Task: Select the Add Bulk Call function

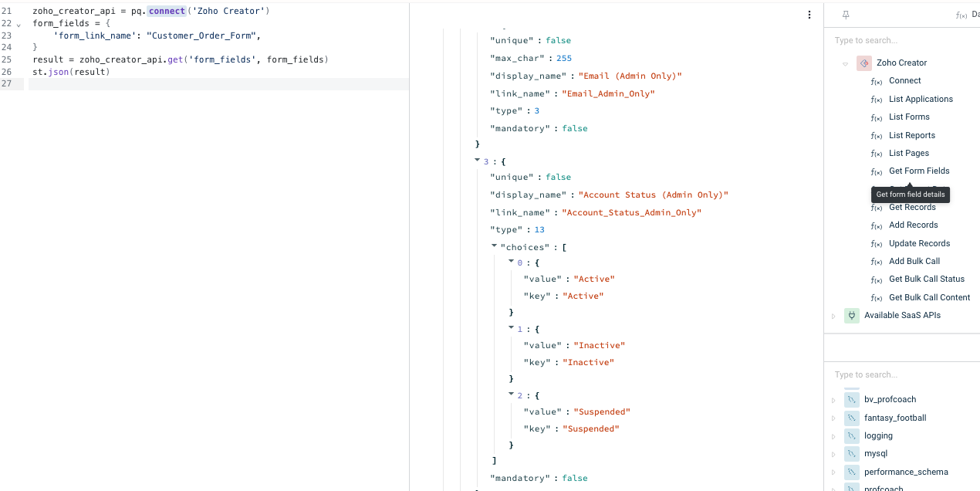Action: click(914, 261)
